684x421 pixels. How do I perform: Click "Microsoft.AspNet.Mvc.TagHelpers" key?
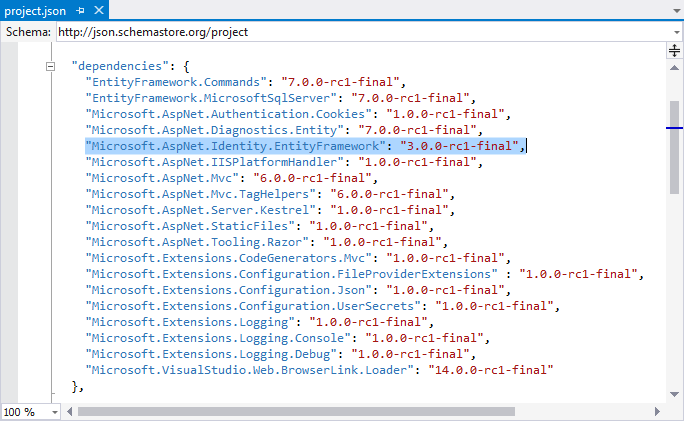click(x=201, y=194)
